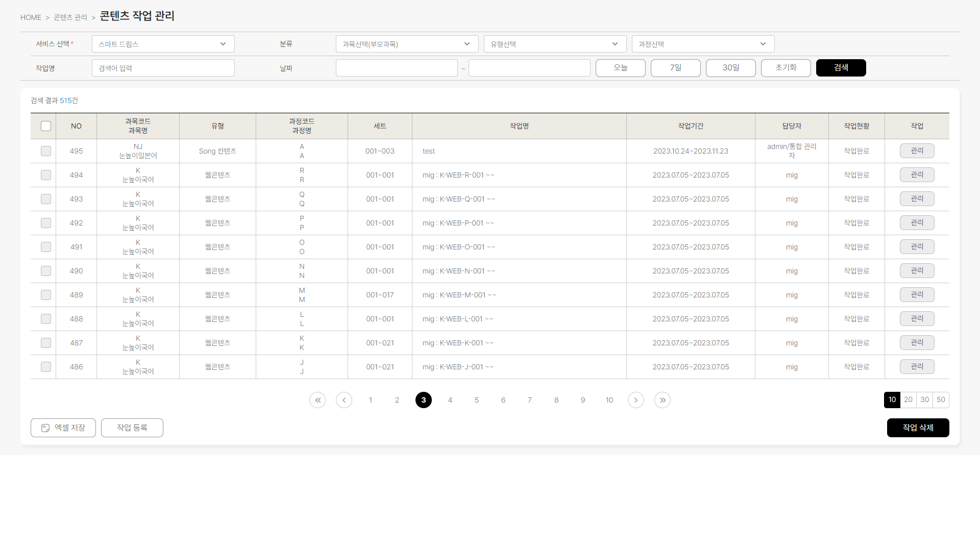Check the row 488 checkbox
The width and height of the screenshot is (980, 551).
pyautogui.click(x=46, y=319)
